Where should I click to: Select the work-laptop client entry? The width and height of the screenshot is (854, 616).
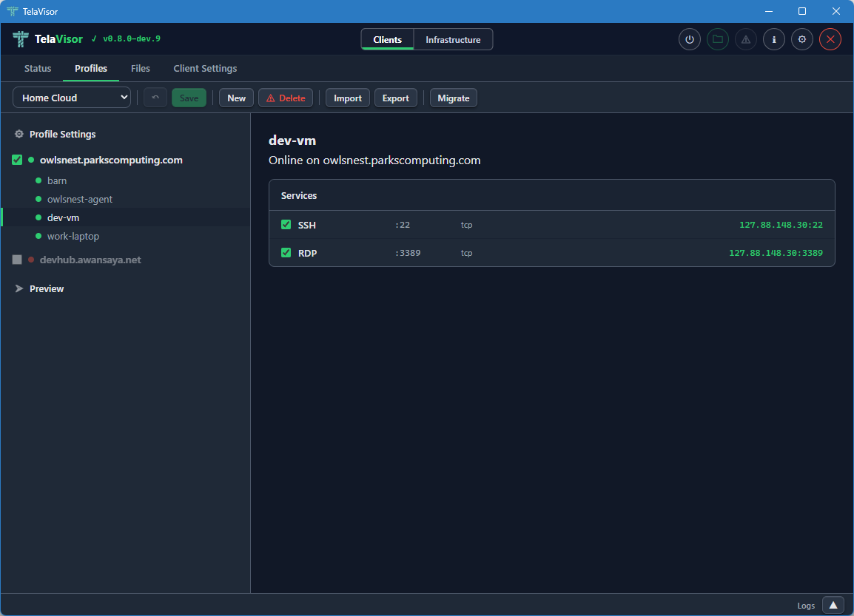pyautogui.click(x=73, y=236)
